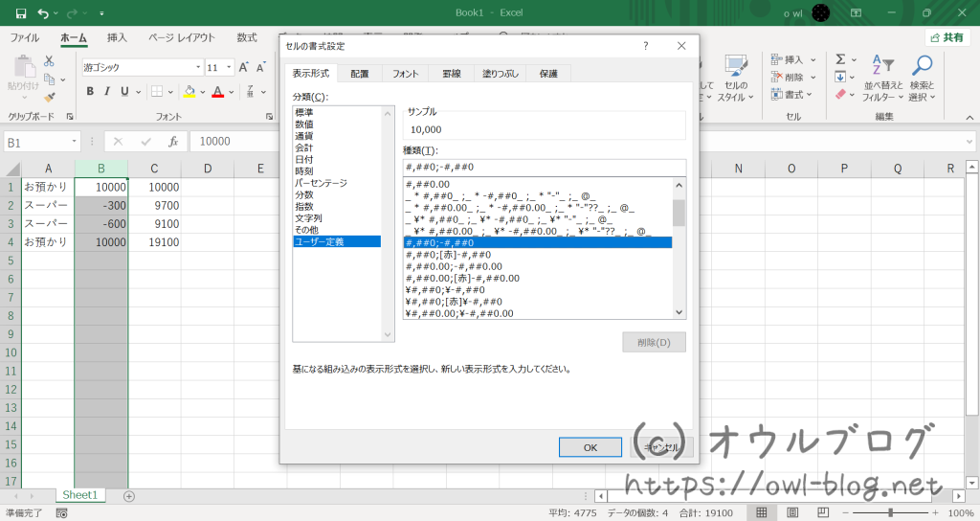Image resolution: width=980 pixels, height=521 pixels.
Task: Click the Find and Select magnifier icon
Action: click(x=922, y=77)
